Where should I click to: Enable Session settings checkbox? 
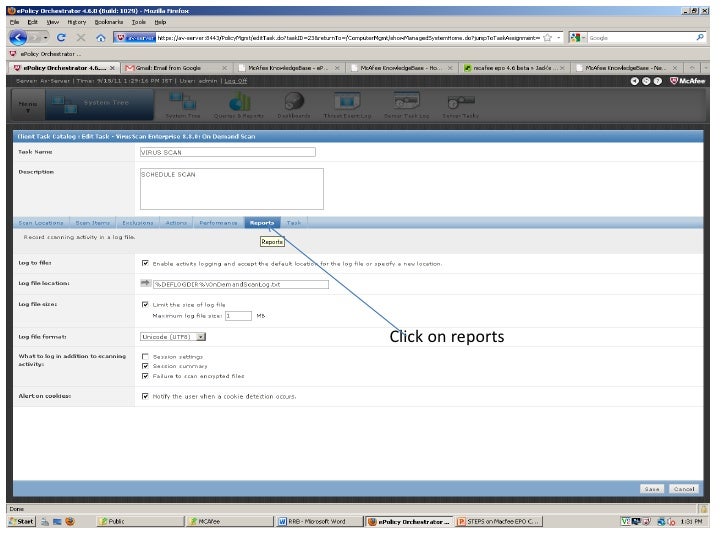coord(145,357)
